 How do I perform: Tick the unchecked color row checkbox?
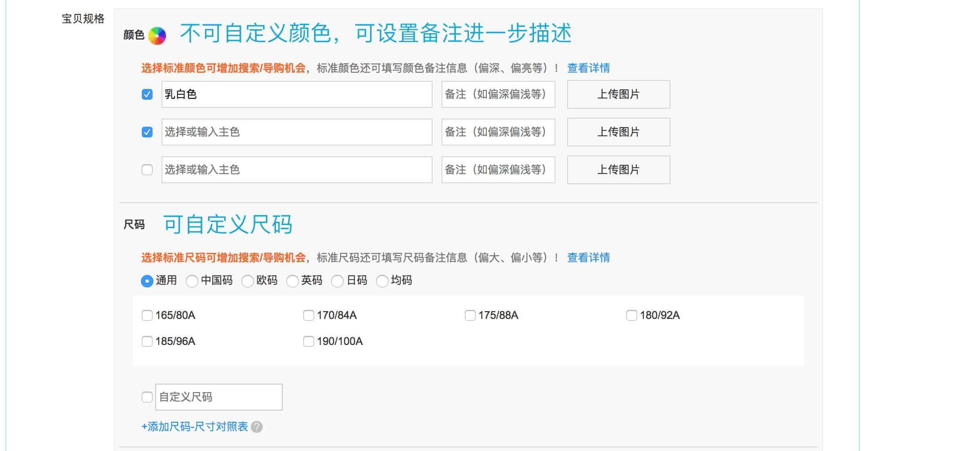[x=147, y=170]
